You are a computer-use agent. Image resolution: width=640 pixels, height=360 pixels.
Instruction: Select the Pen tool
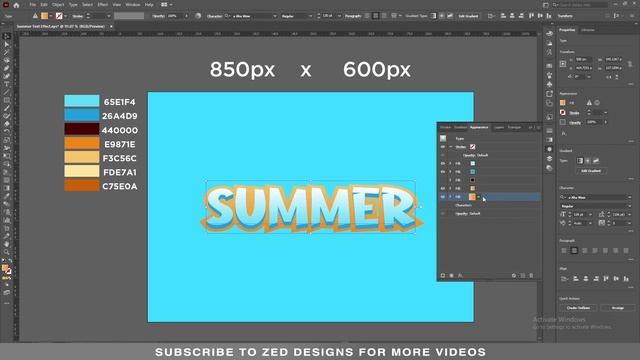tap(7, 68)
